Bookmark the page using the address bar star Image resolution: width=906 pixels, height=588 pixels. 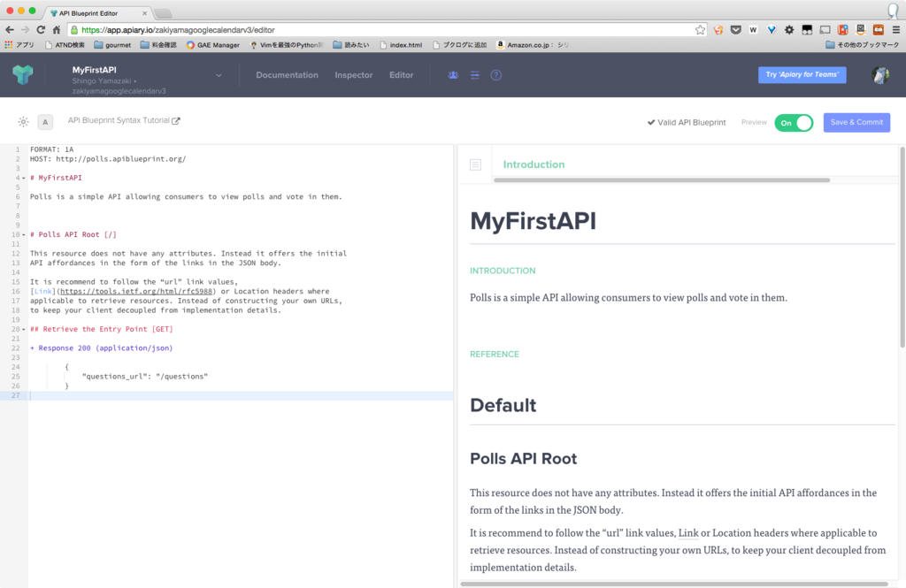point(699,29)
